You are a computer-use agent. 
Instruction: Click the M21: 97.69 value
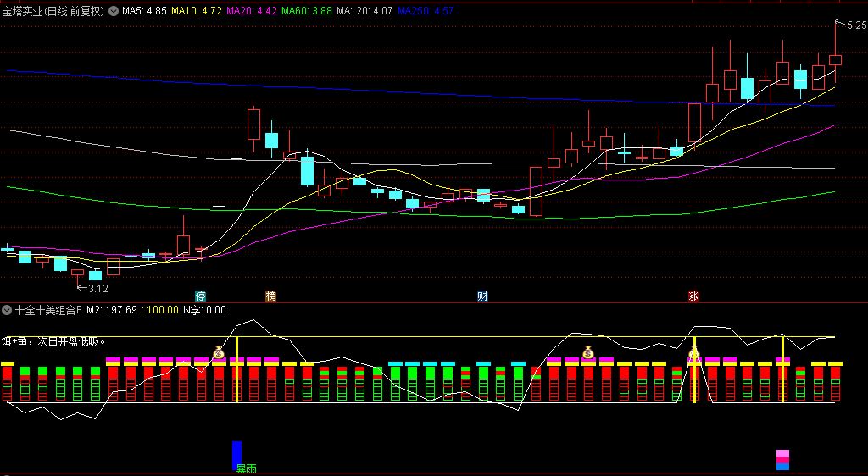pyautogui.click(x=112, y=310)
